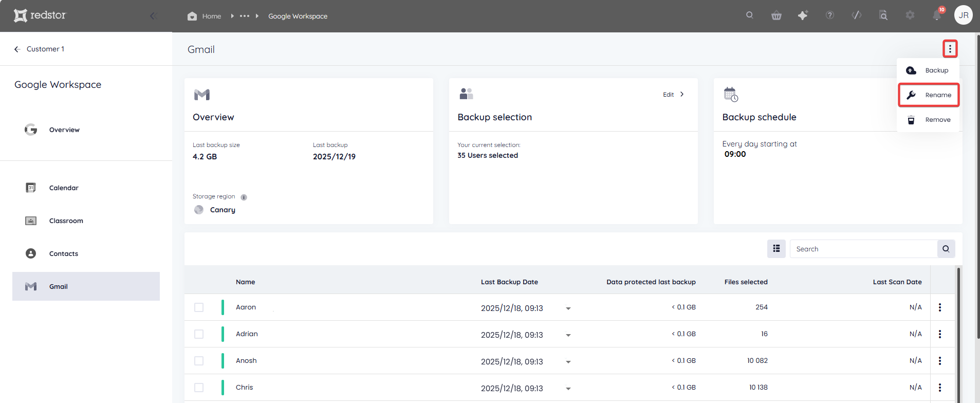Select the checkbox for Chris
The height and width of the screenshot is (403, 980).
coord(199,388)
